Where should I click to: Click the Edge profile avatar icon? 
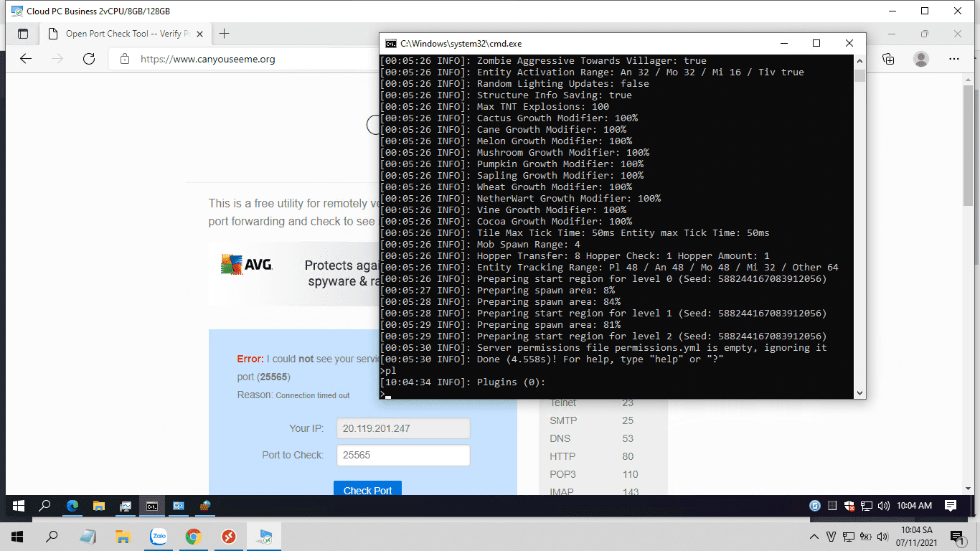point(921,59)
